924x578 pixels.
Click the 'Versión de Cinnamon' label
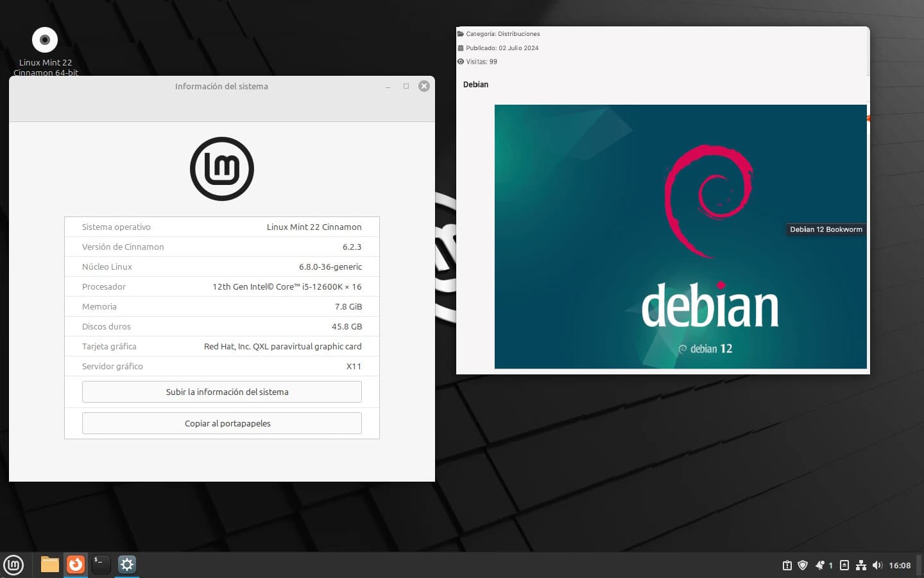pyautogui.click(x=123, y=247)
